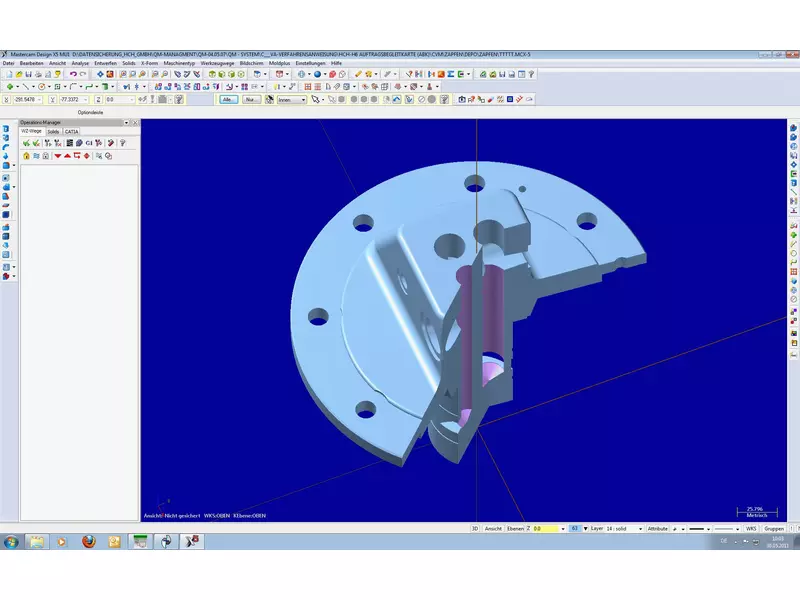Click the New file icon
The width and height of the screenshot is (800, 600).
tap(7, 74)
